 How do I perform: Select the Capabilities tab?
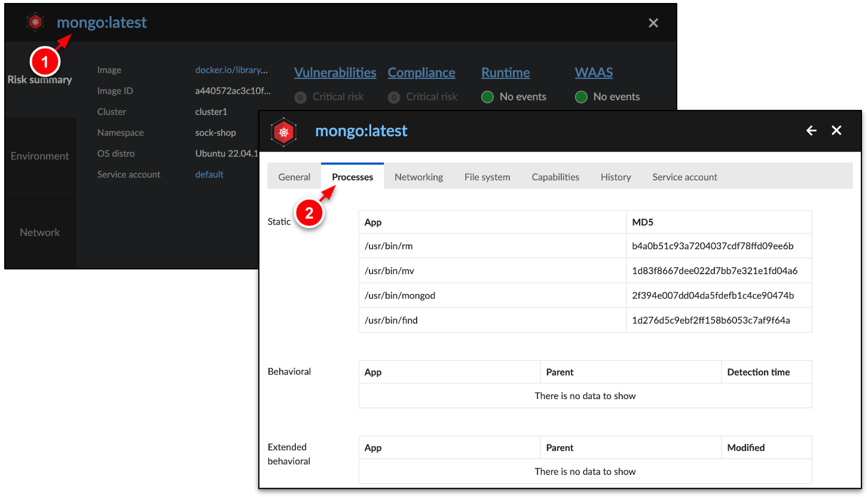pos(555,177)
